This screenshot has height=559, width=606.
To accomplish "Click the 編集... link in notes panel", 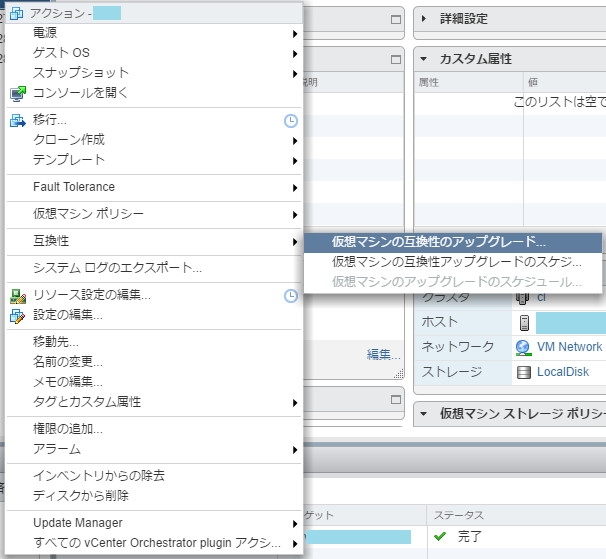I will (x=383, y=354).
